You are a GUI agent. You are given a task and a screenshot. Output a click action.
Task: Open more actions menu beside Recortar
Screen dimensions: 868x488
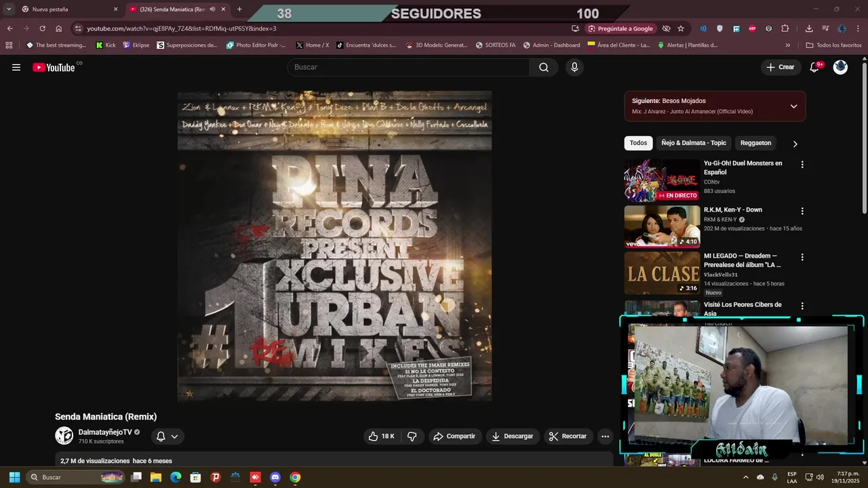pyautogui.click(x=606, y=436)
